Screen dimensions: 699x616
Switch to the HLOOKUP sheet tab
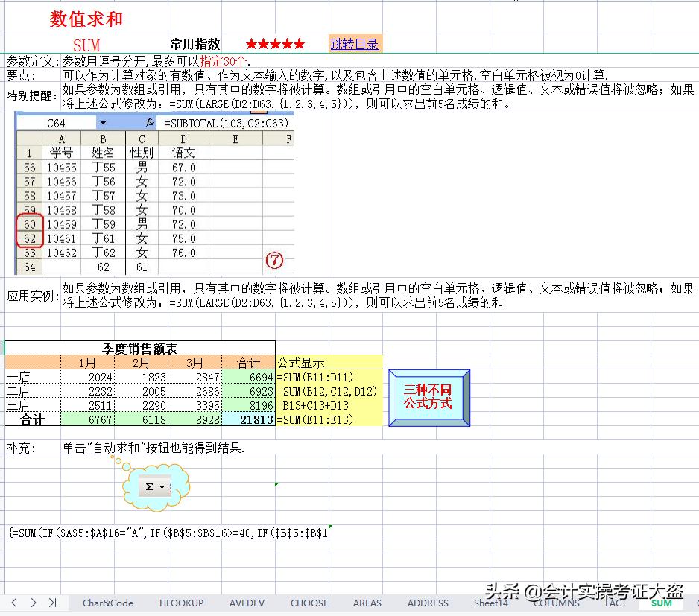tap(181, 603)
